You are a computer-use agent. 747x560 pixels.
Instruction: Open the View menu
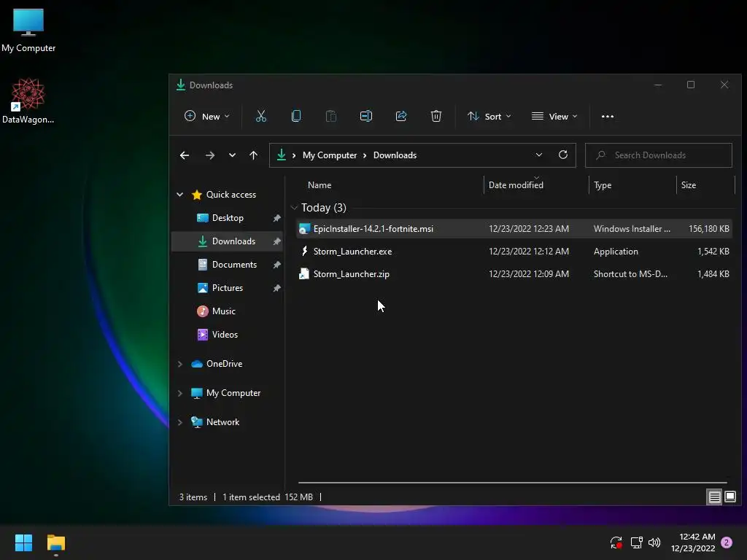pos(554,116)
